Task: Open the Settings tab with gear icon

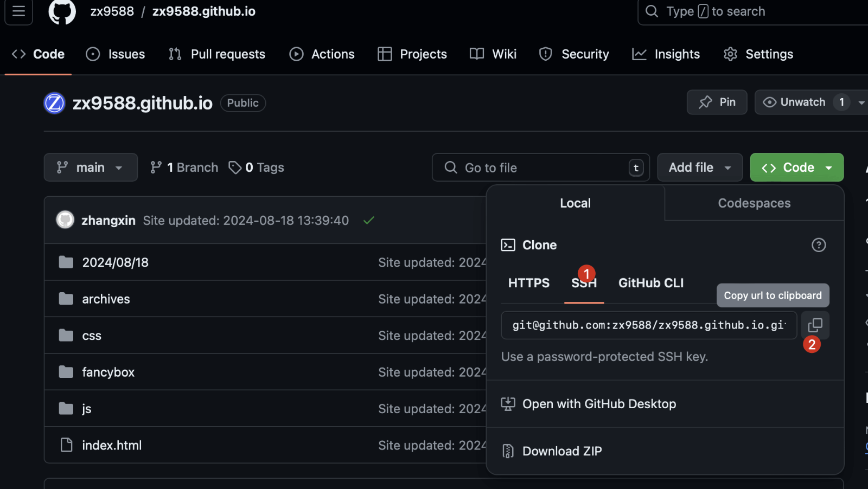Action: pos(758,54)
